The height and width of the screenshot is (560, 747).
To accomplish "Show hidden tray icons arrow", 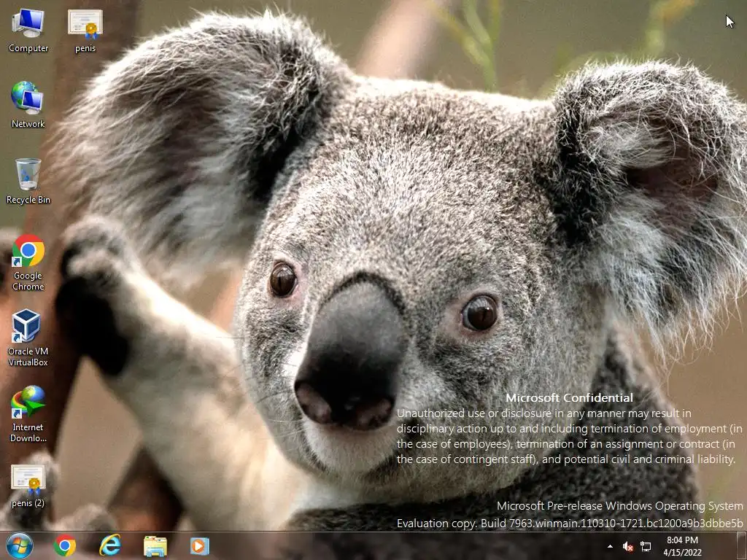I will pyautogui.click(x=610, y=546).
